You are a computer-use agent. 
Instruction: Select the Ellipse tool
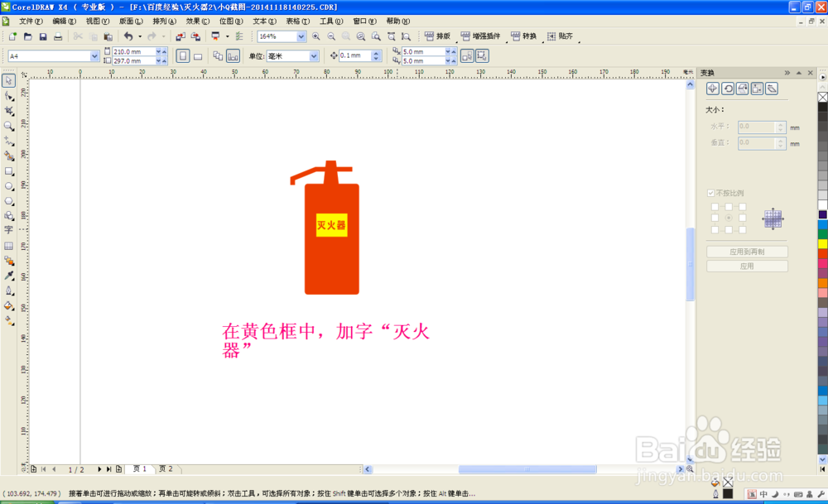10,186
